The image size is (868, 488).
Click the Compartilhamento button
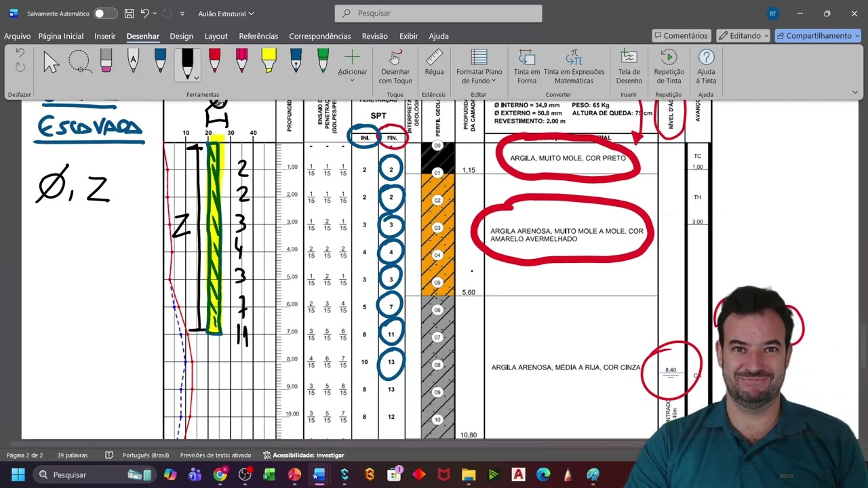818,36
